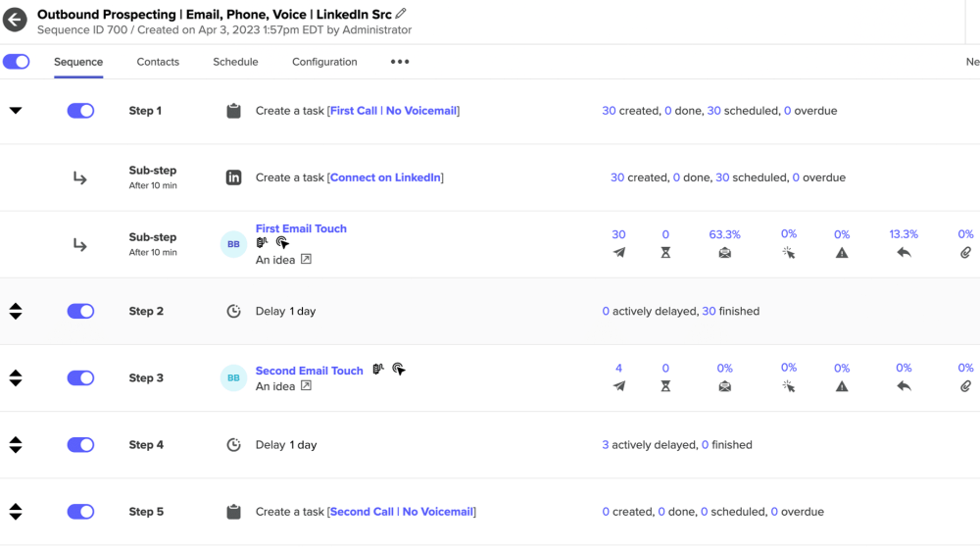Screen dimensions: 980x551
Task: Click the clipboard task icon in Step 5
Action: [233, 512]
